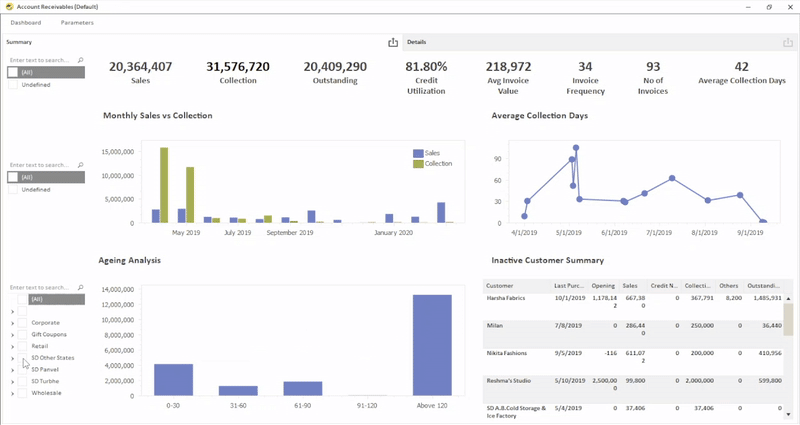This screenshot has width=800, height=425.
Task: Restore down the Account Receivables window
Action: tap(769, 7)
